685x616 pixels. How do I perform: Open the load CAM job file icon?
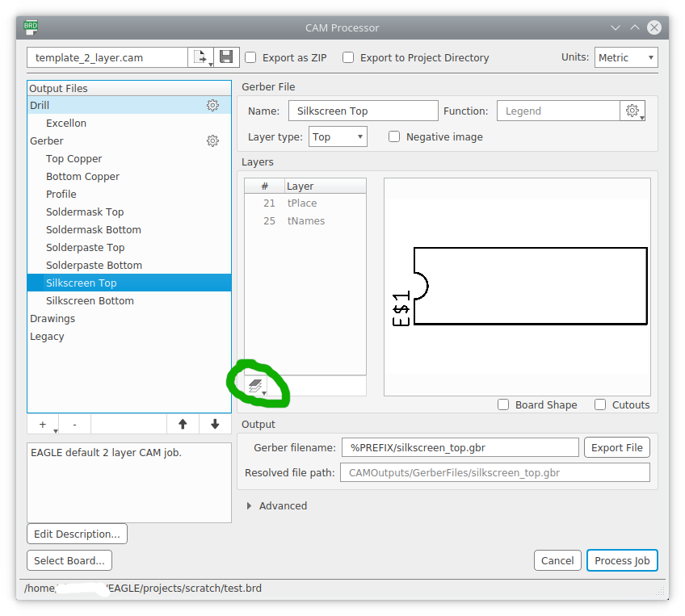(200, 57)
